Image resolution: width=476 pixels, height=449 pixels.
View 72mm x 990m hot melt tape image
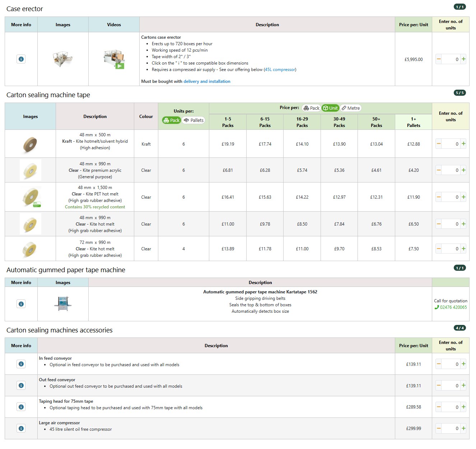pos(29,249)
